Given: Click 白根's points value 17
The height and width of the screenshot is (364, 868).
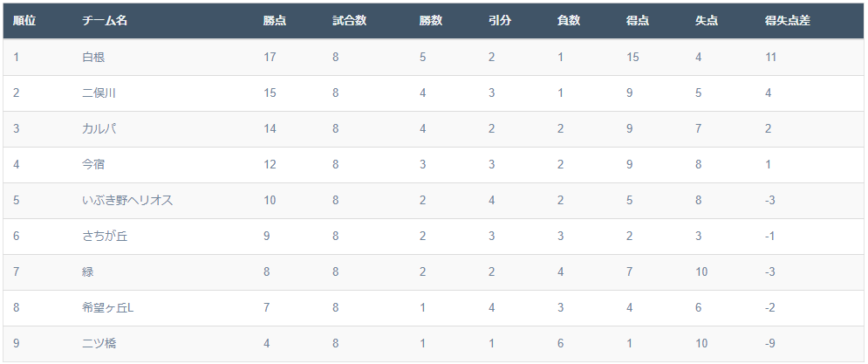Looking at the screenshot, I should pyautogui.click(x=270, y=57).
